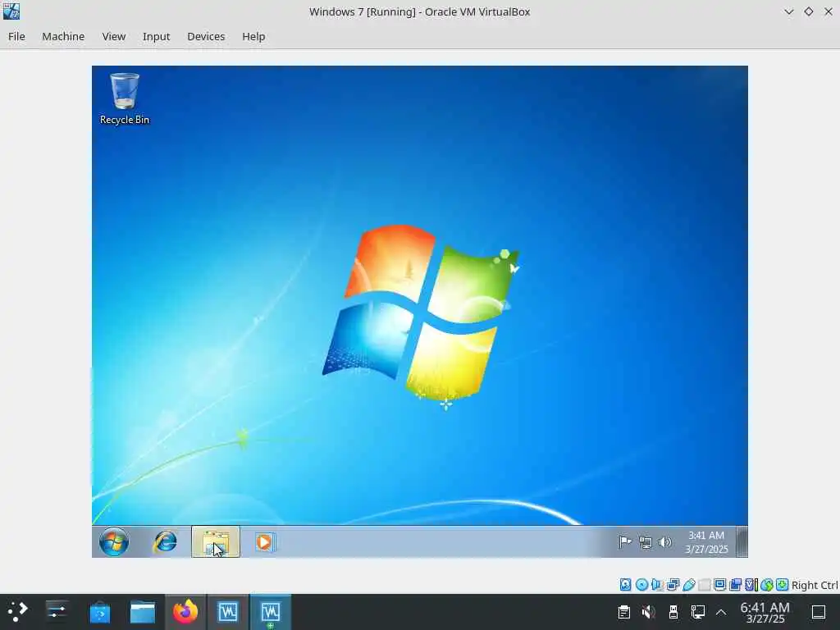The image size is (840, 630).
Task: Click the VirtualBox window title bar icon
Action: tap(11, 11)
